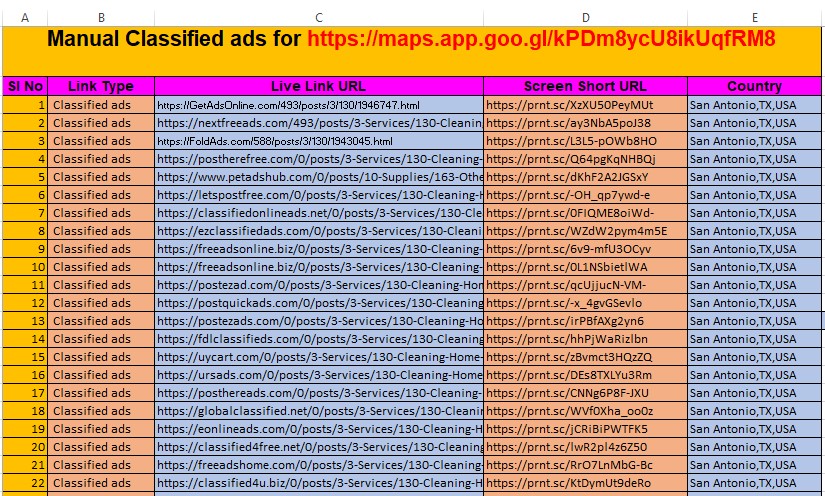This screenshot has width=825, height=496.
Task: Click screenshot URL prnt.sc/0L1NSbietlWA
Action: 567,267
